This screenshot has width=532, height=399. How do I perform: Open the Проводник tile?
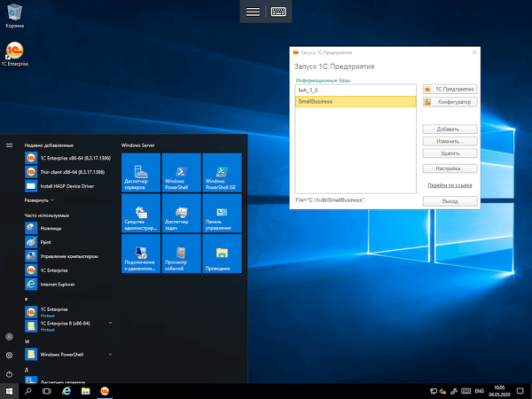tap(222, 254)
